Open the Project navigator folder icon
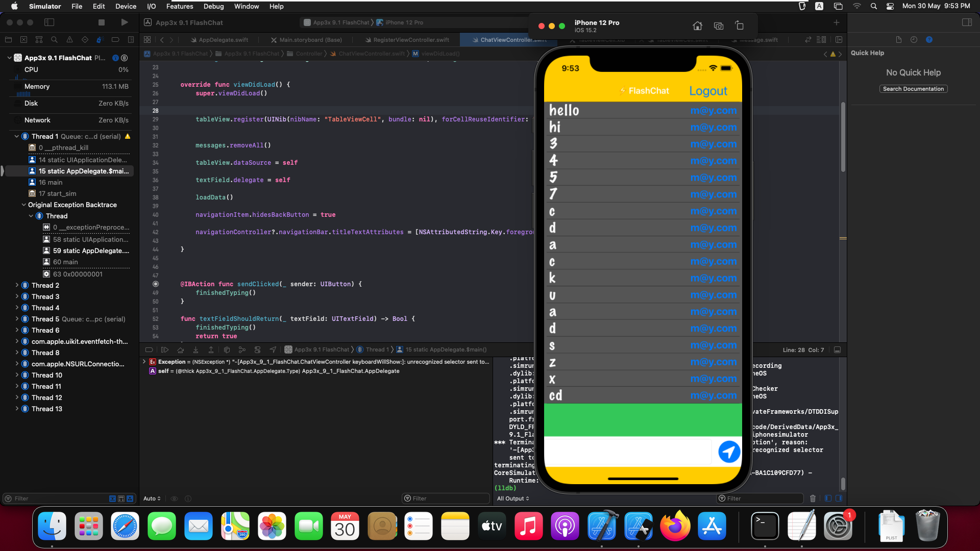 click(x=8, y=40)
